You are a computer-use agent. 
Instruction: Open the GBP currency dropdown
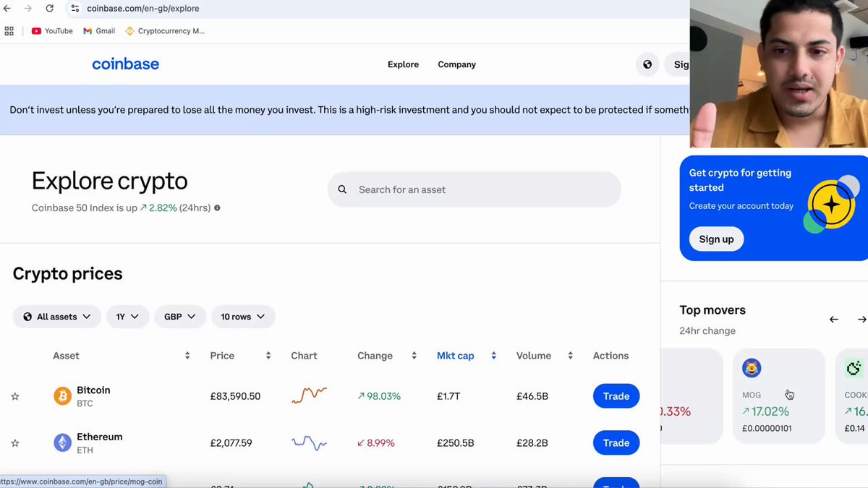pyautogui.click(x=179, y=317)
